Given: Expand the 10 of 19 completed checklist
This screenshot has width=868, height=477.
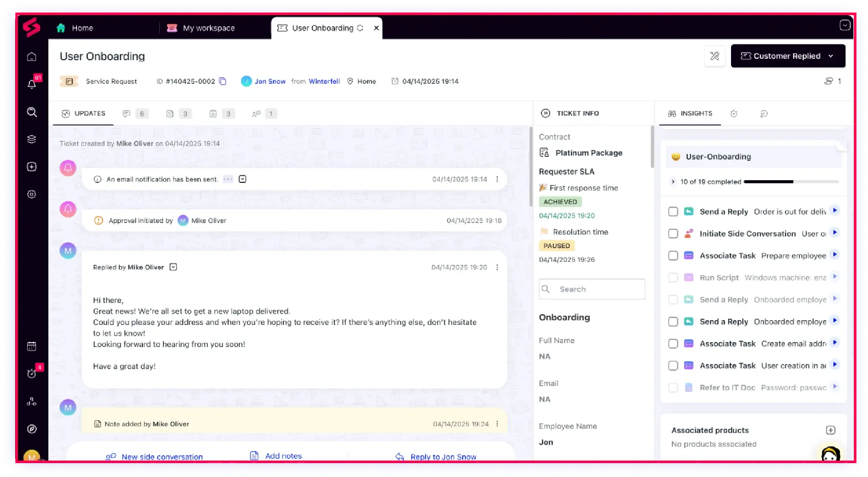Looking at the screenshot, I should tap(673, 182).
